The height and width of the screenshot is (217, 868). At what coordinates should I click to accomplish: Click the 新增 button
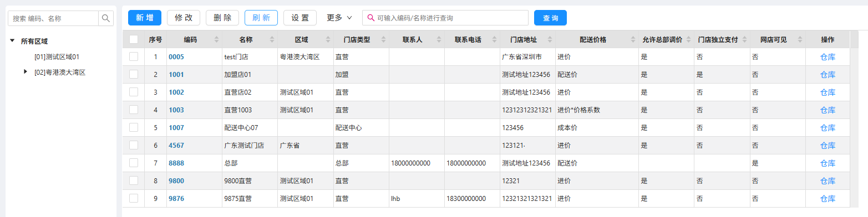click(145, 18)
